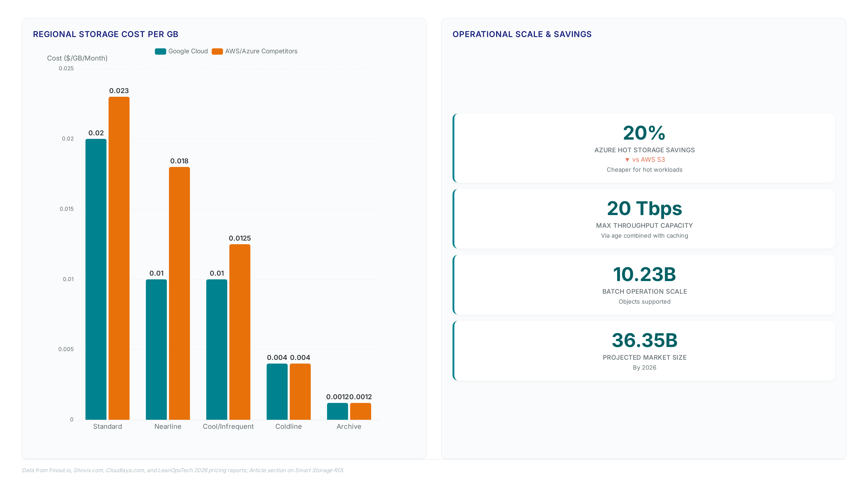
Task: Click the Objects supported caption
Action: point(644,302)
